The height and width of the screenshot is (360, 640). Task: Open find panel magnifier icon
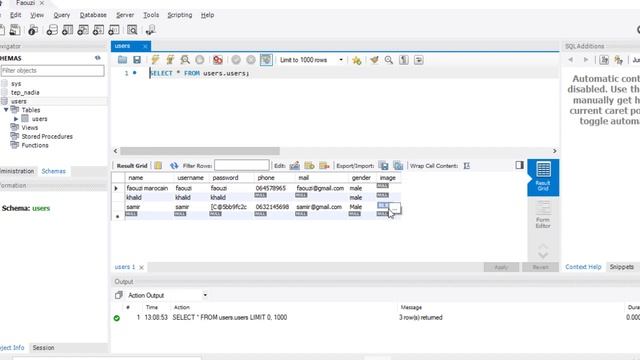[x=389, y=60]
